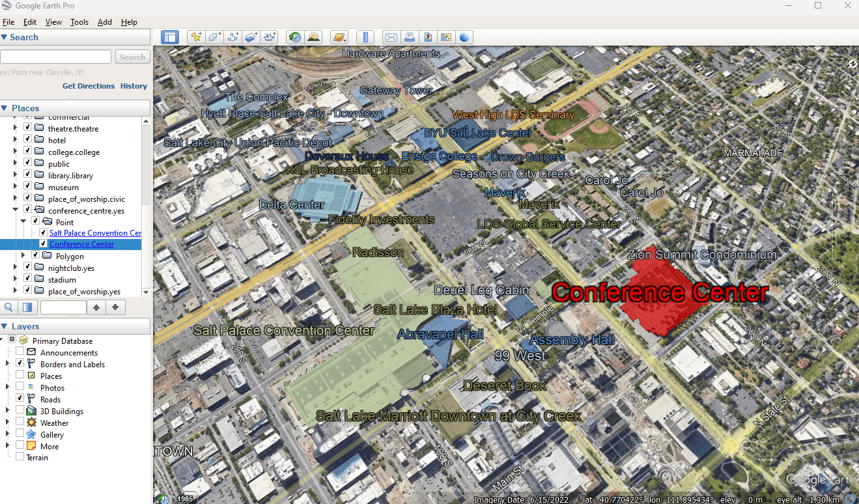Open the ruler measurement tool
Screen dimensions: 859x504
click(x=365, y=37)
